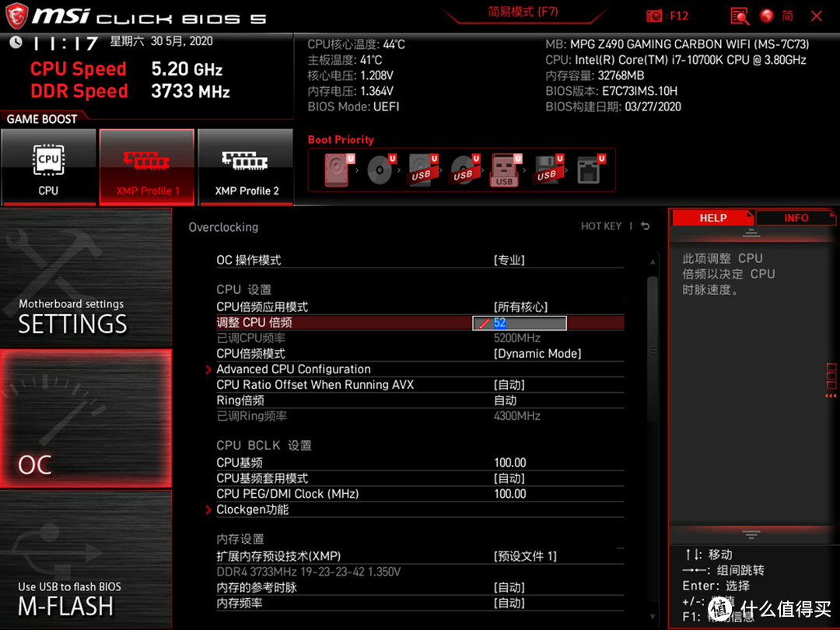Change 内存频率 setting

420,603
